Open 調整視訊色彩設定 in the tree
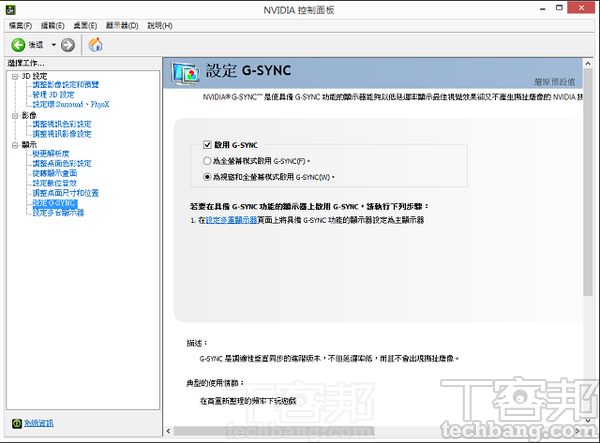Viewport: 600px width, 443px height. [x=62, y=124]
